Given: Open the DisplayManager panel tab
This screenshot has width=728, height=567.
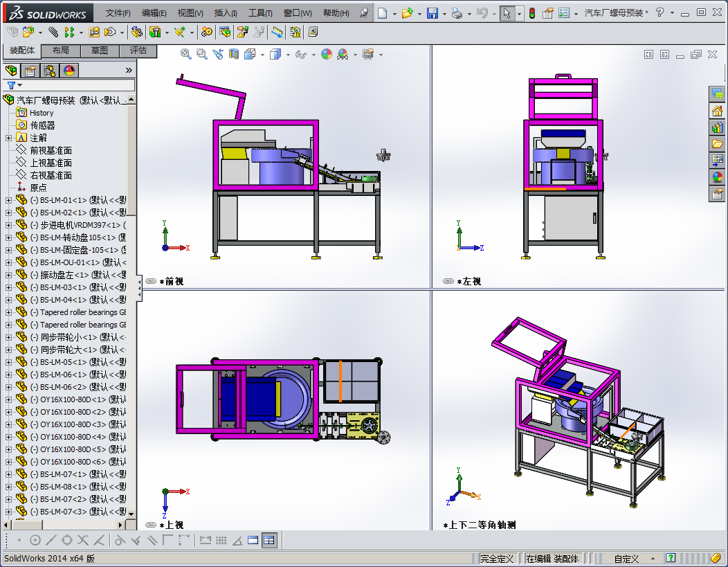Looking at the screenshot, I should pyautogui.click(x=69, y=71).
